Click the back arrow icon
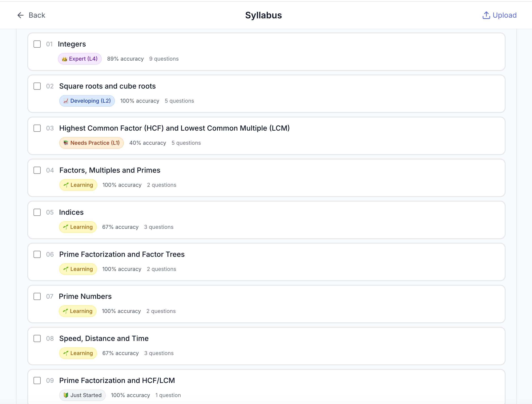Viewport: 532px width, 404px height. point(20,15)
